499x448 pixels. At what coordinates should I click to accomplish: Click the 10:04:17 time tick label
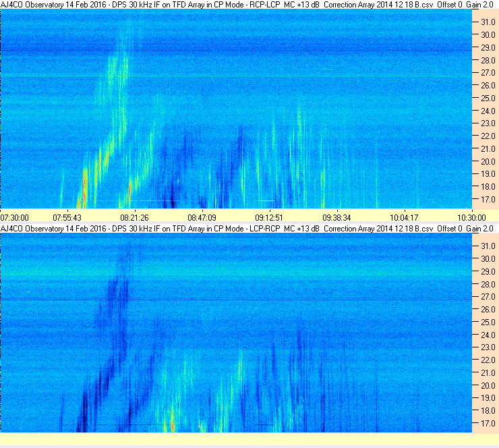tap(404, 218)
